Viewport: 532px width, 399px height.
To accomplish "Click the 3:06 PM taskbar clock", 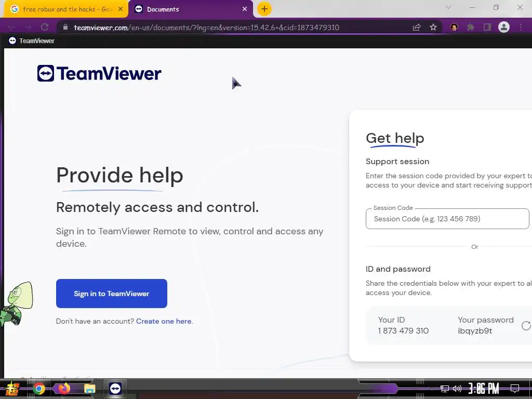I will [484, 389].
